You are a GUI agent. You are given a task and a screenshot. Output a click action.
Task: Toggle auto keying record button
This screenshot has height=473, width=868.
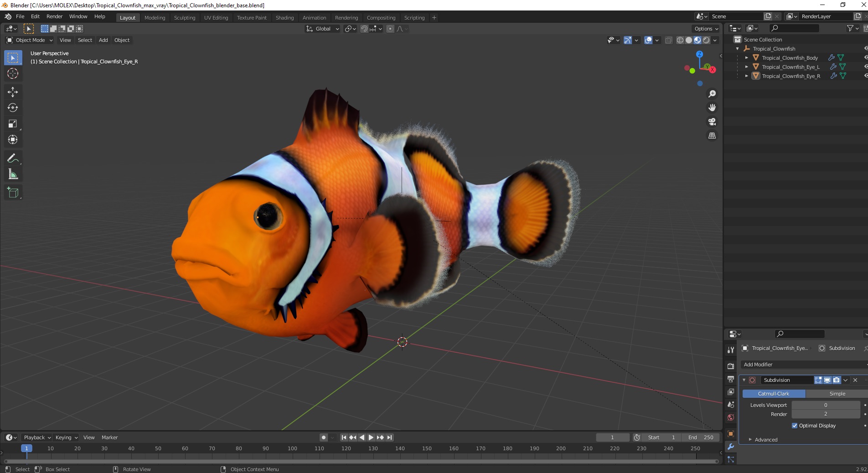point(324,437)
